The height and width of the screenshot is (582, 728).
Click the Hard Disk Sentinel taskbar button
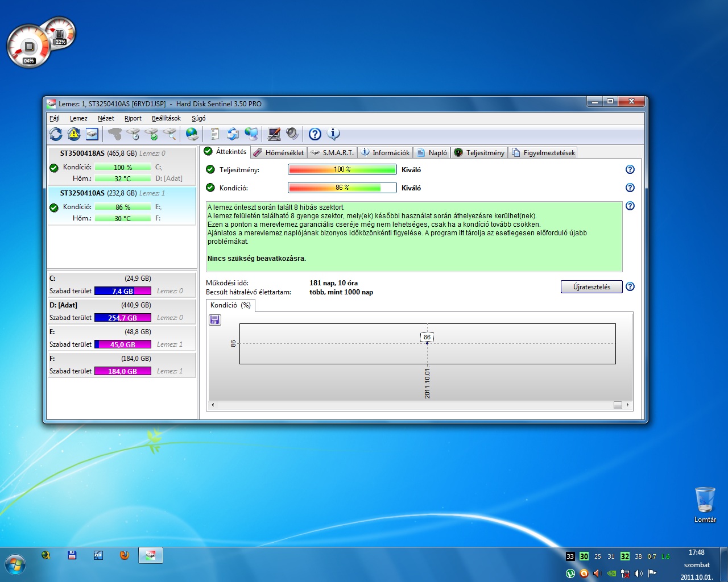[x=151, y=555]
